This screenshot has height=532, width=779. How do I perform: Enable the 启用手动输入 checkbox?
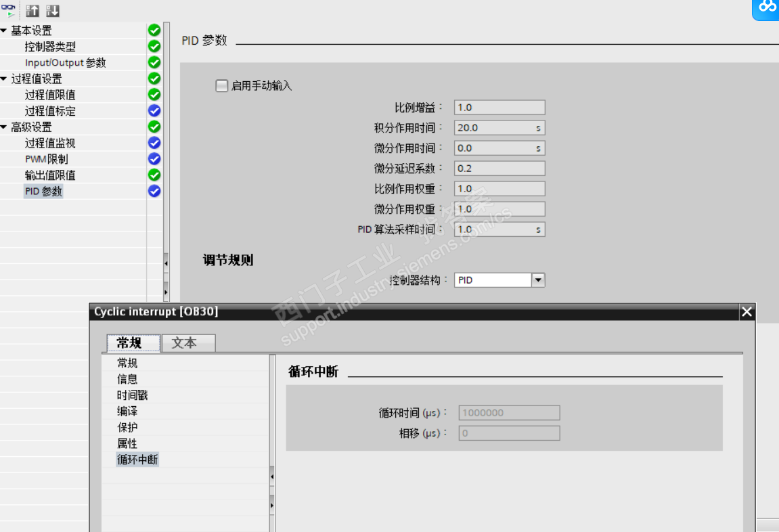pos(221,85)
